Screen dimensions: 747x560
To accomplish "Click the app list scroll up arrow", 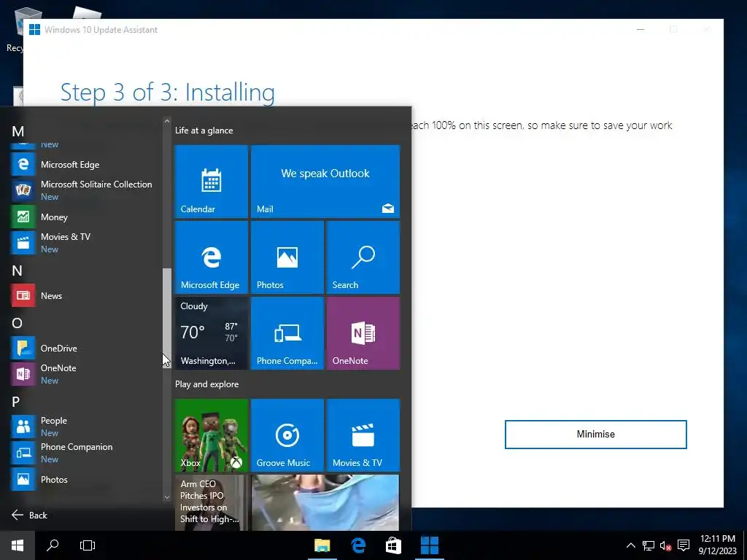I will 167,121.
